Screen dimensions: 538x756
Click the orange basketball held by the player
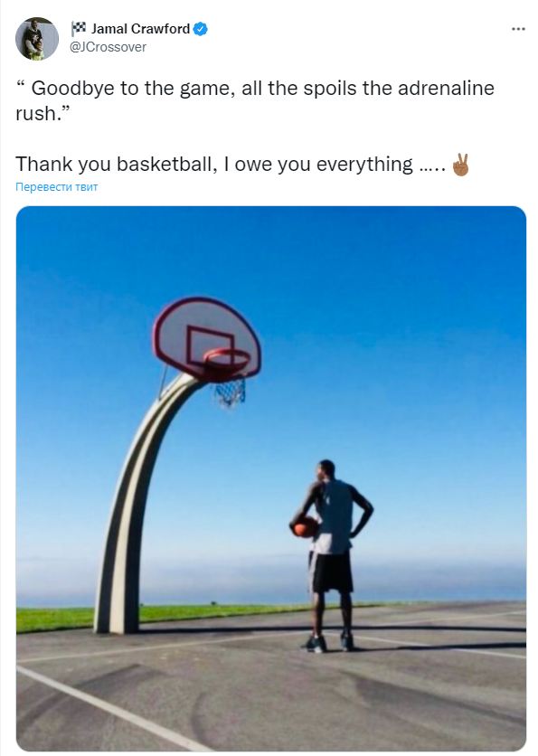305,527
